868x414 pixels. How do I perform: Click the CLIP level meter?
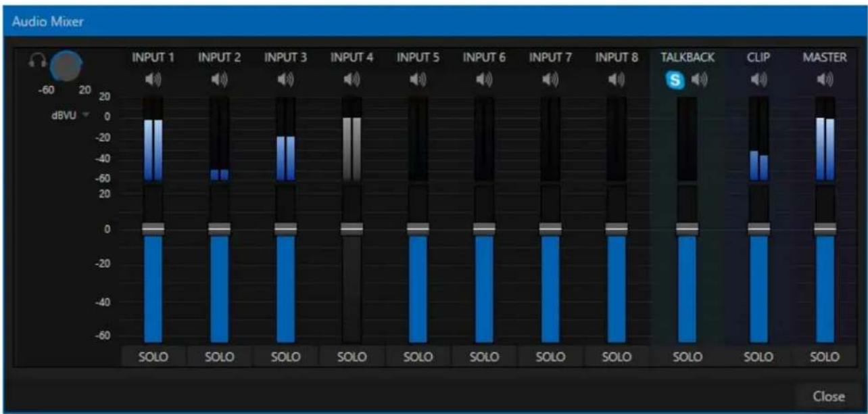759,139
